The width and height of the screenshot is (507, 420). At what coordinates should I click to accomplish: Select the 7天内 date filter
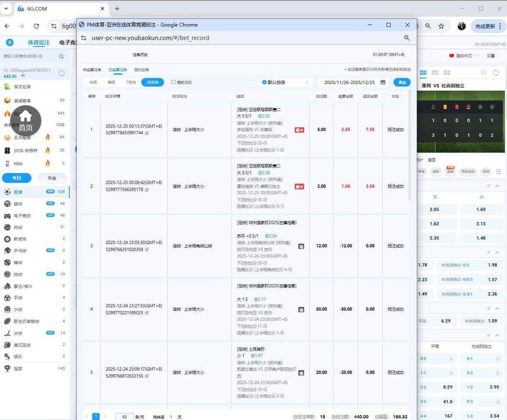[x=131, y=82]
